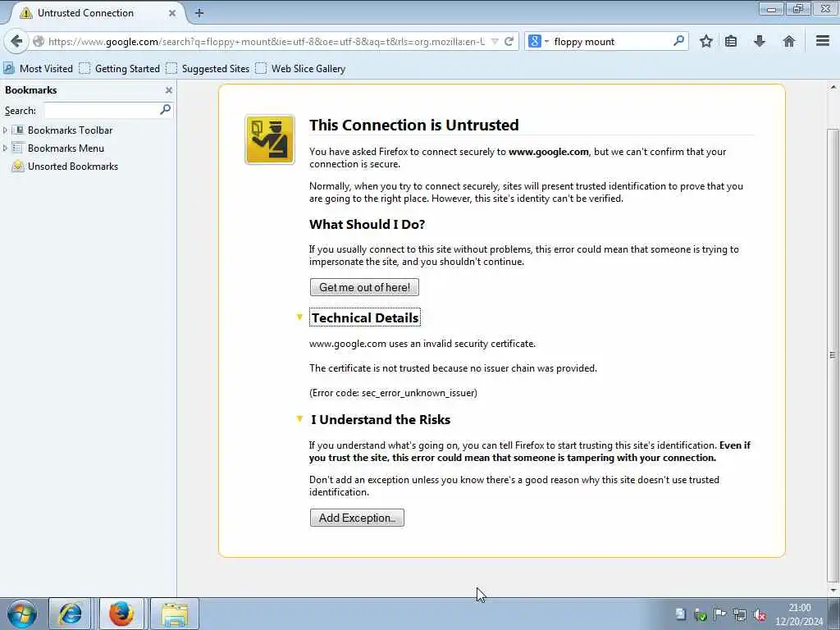The width and height of the screenshot is (840, 630).
Task: Expand the Bookmarks Toolbar tree node
Action: (x=5, y=130)
